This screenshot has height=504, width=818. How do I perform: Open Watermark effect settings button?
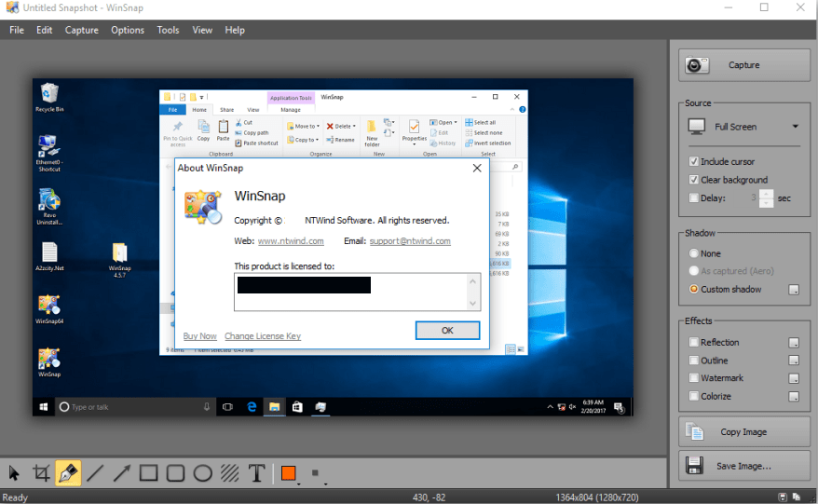click(x=794, y=379)
